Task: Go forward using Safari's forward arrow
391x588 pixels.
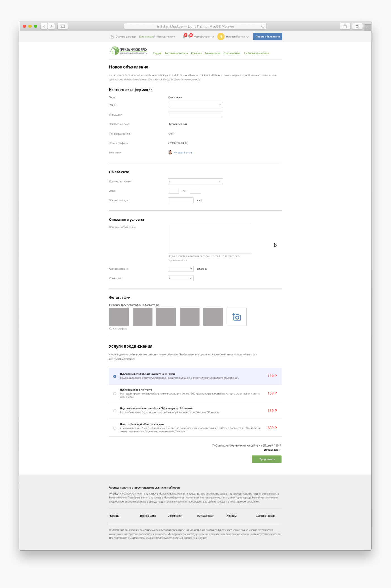Action: pyautogui.click(x=51, y=26)
